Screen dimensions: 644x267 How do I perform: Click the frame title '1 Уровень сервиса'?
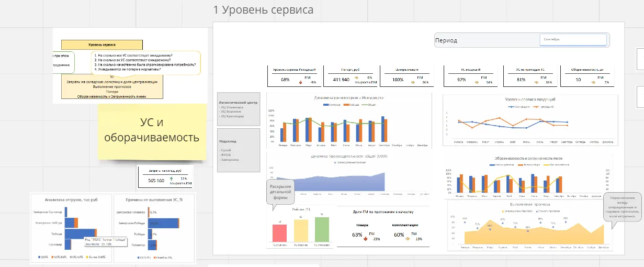tap(264, 9)
